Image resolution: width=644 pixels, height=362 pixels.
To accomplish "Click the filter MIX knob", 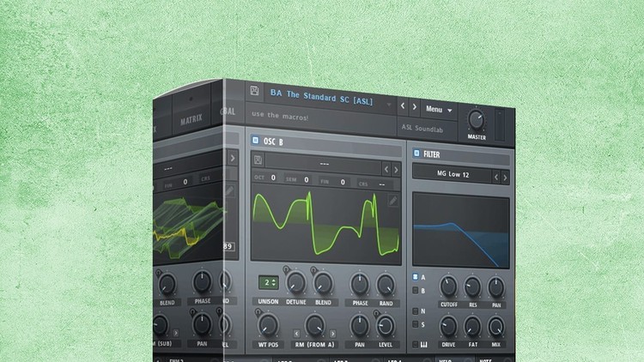I will [495, 328].
